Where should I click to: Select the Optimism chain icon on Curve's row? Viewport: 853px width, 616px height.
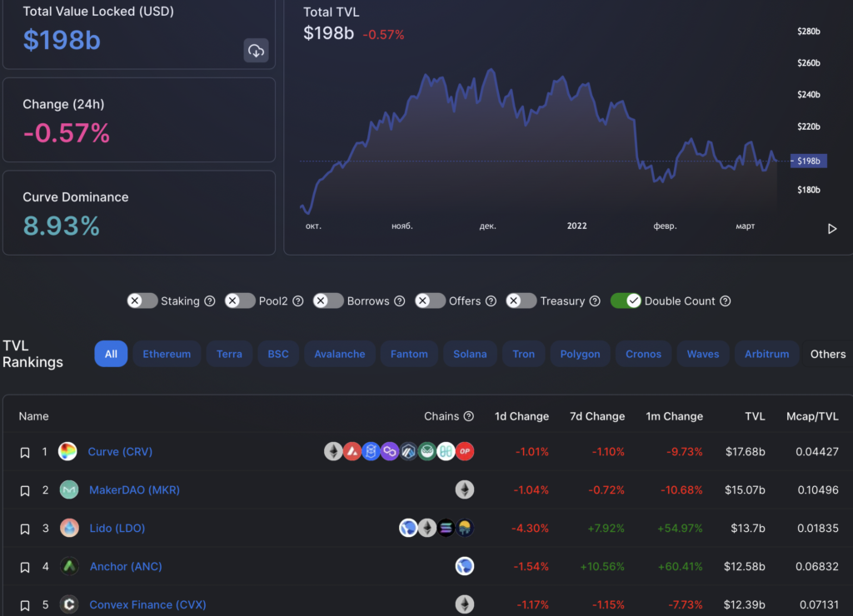point(464,451)
